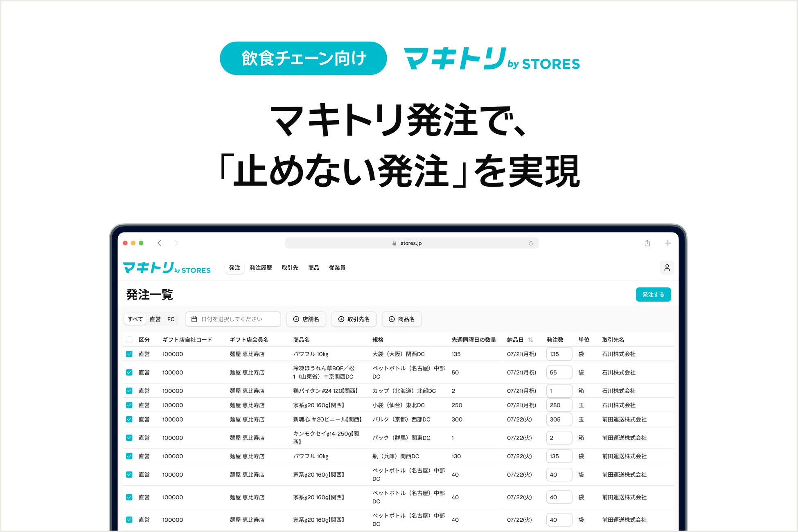Screen dimensions: 798x532
Task: Click the plus icon on 取引先名 filter
Action: pos(341,319)
